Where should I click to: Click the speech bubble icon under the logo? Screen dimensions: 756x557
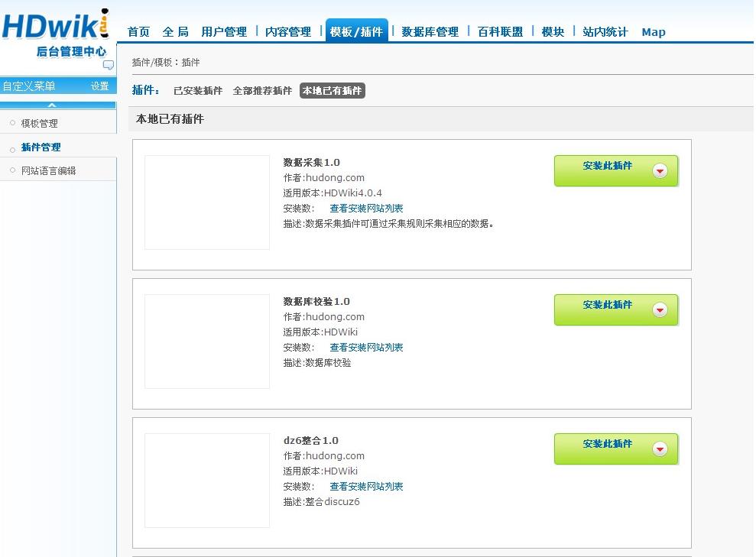(x=109, y=65)
